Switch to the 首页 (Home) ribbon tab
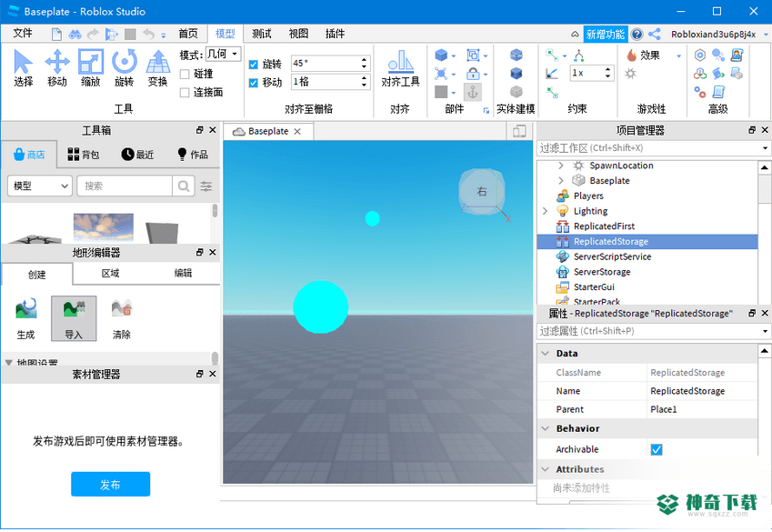Image resolution: width=772 pixels, height=532 pixels. pyautogui.click(x=188, y=34)
